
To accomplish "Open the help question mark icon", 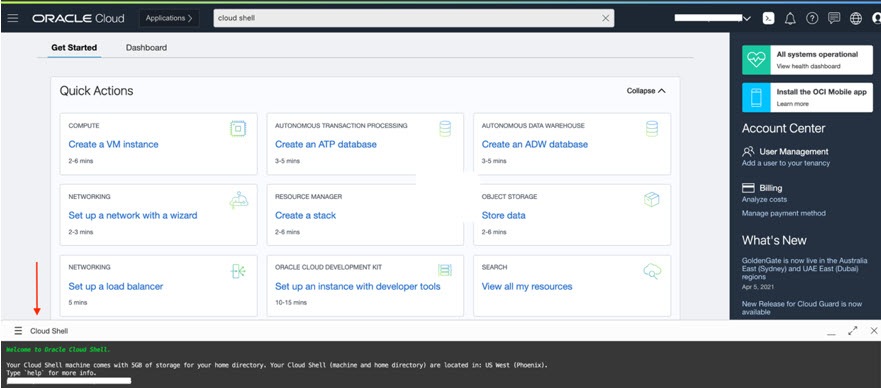I will click(812, 18).
